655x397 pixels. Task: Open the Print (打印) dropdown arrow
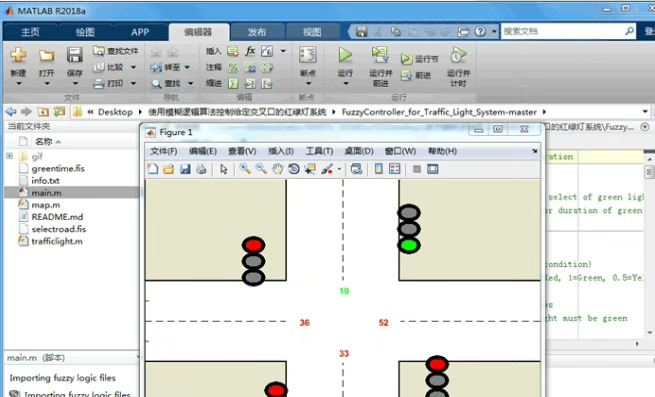tap(133, 84)
